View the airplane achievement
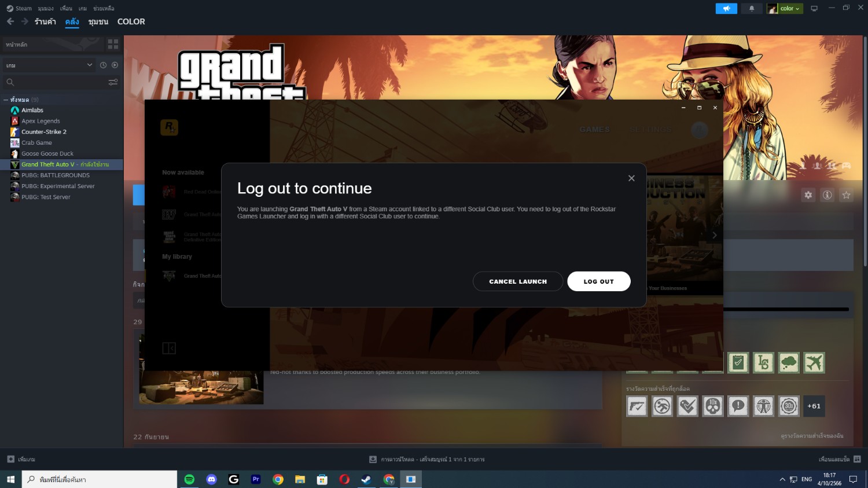 coord(814,363)
